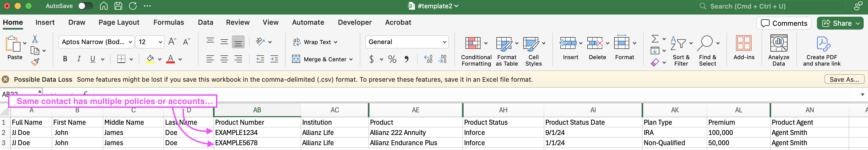The width and height of the screenshot is (868, 150).
Task: Open Sort & Filter
Action: [681, 51]
